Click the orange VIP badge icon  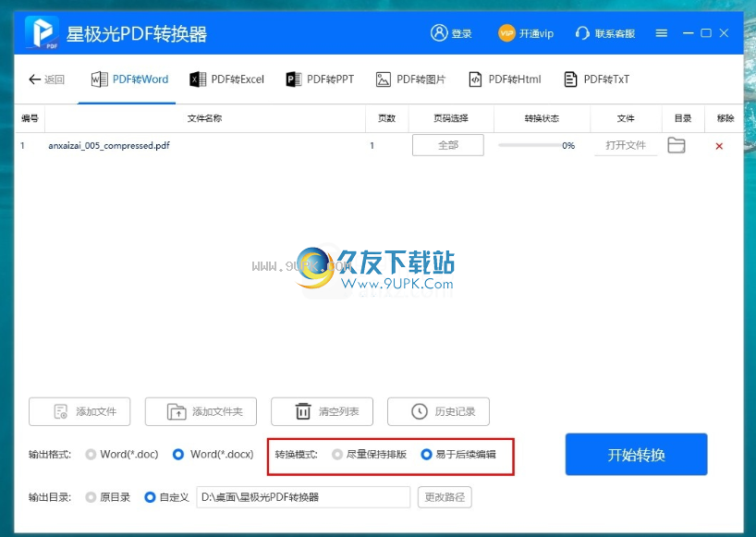[x=506, y=33]
